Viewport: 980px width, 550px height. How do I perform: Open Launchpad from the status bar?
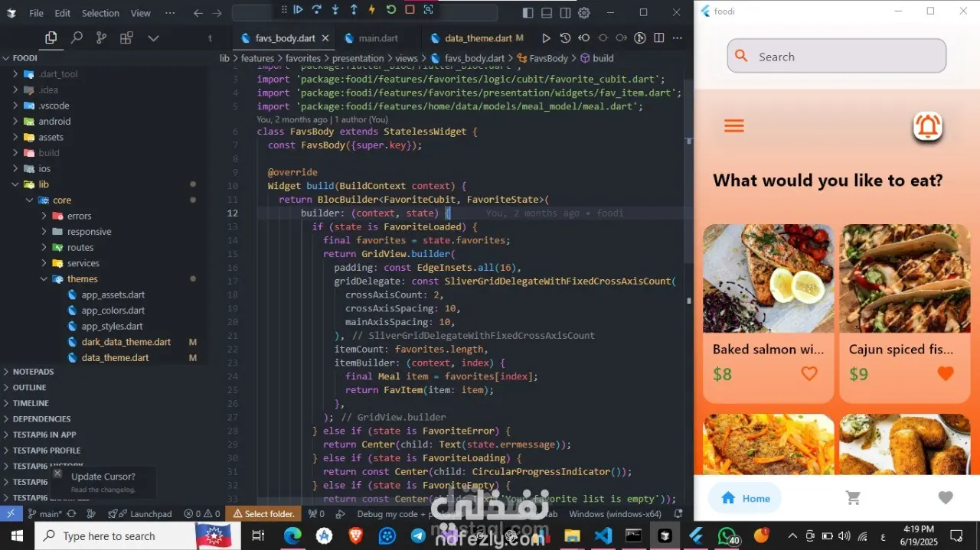[139, 514]
